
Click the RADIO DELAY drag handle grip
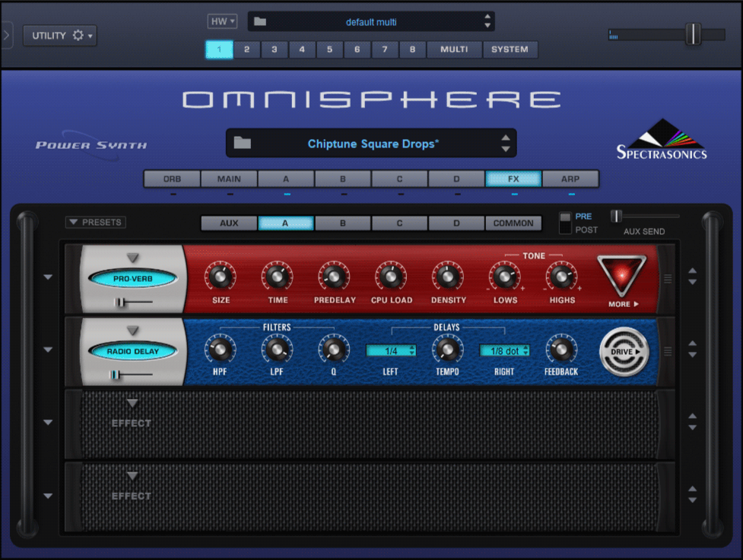[668, 351]
